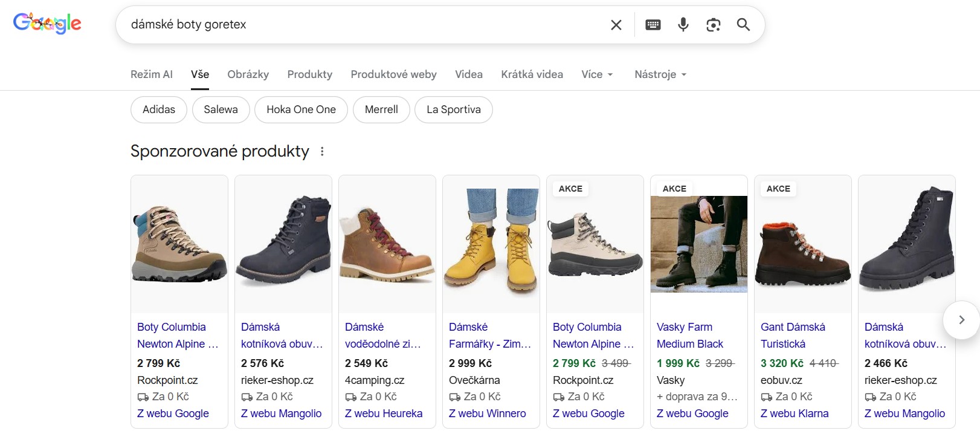Click the eobuv.cz seller name
The image size is (980, 445).
pos(781,380)
